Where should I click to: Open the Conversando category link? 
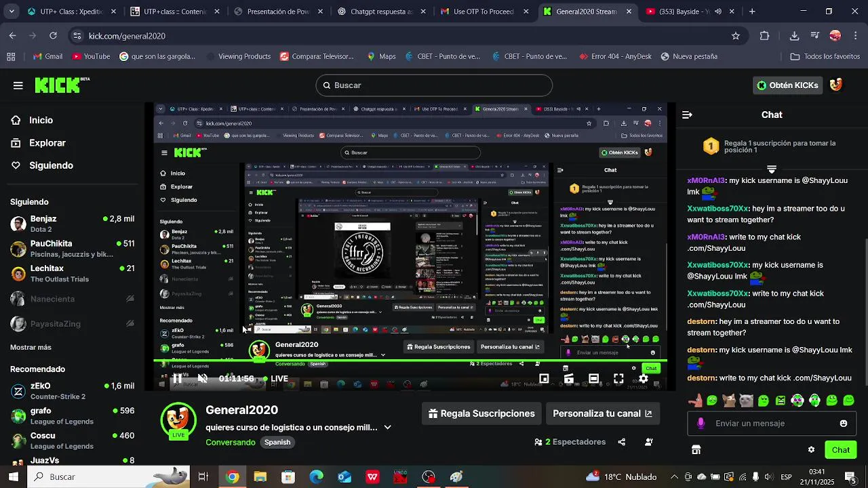[x=231, y=442]
